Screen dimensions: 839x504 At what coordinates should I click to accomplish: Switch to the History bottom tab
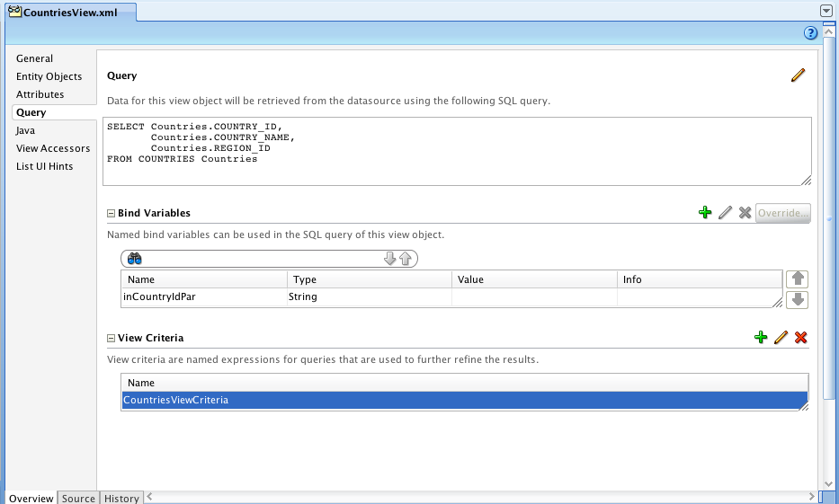point(121,498)
